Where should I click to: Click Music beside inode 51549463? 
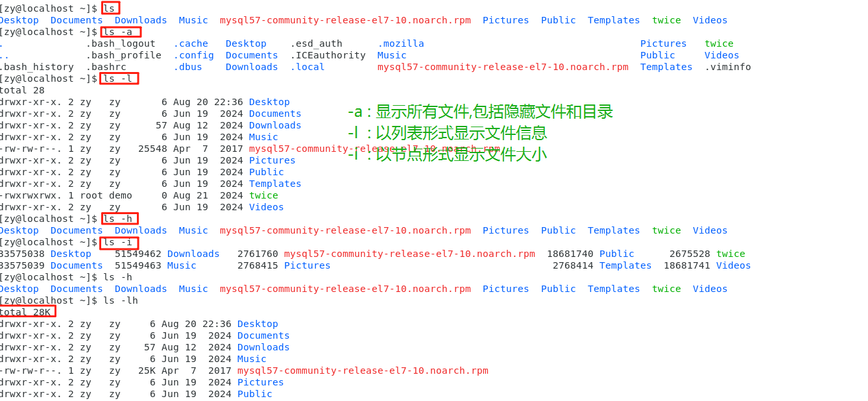pyautogui.click(x=182, y=265)
